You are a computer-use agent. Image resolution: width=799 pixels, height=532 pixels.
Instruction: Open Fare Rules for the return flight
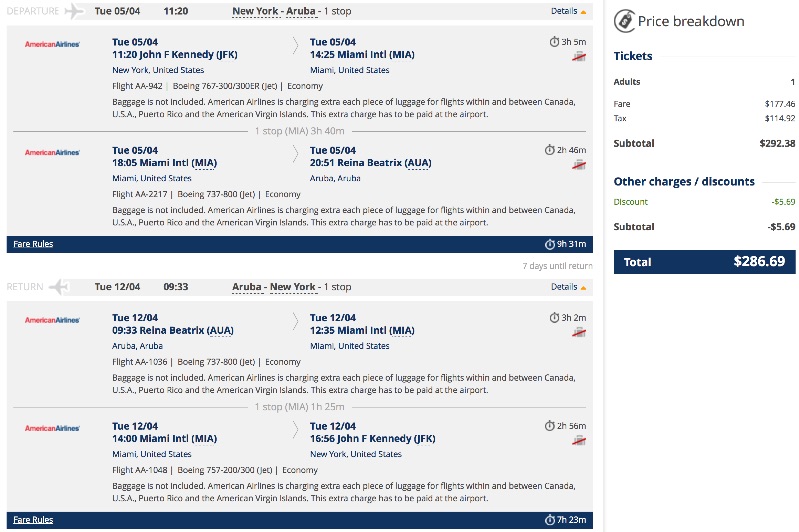point(33,520)
